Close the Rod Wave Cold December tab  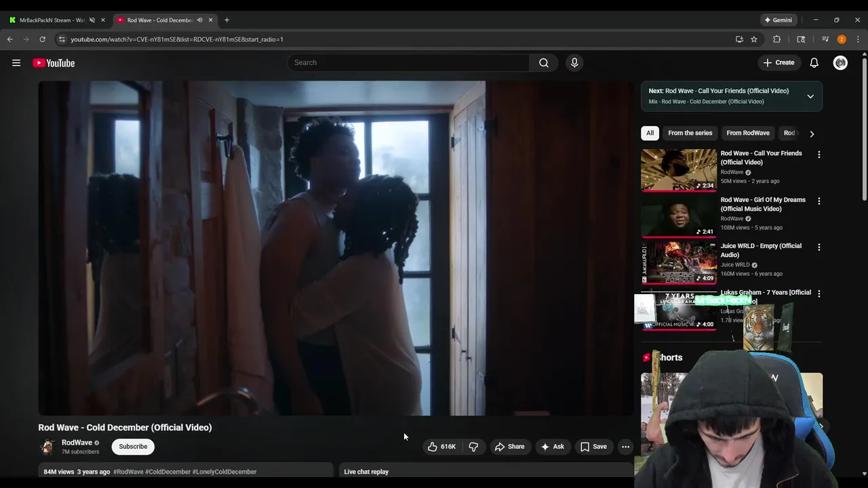(x=210, y=20)
